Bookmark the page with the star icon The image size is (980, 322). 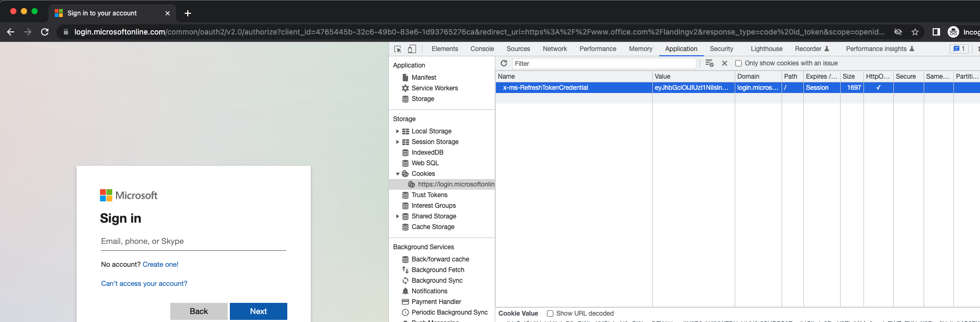click(x=915, y=32)
